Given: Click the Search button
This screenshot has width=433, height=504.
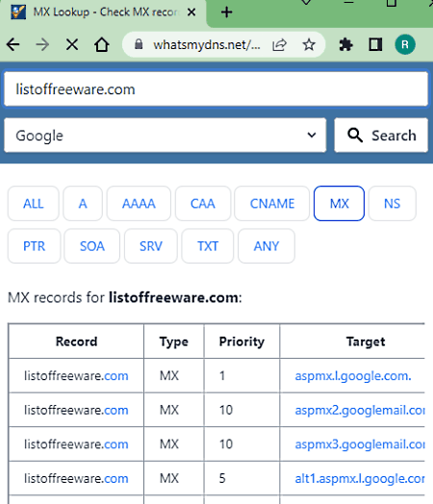Looking at the screenshot, I should (x=381, y=136).
